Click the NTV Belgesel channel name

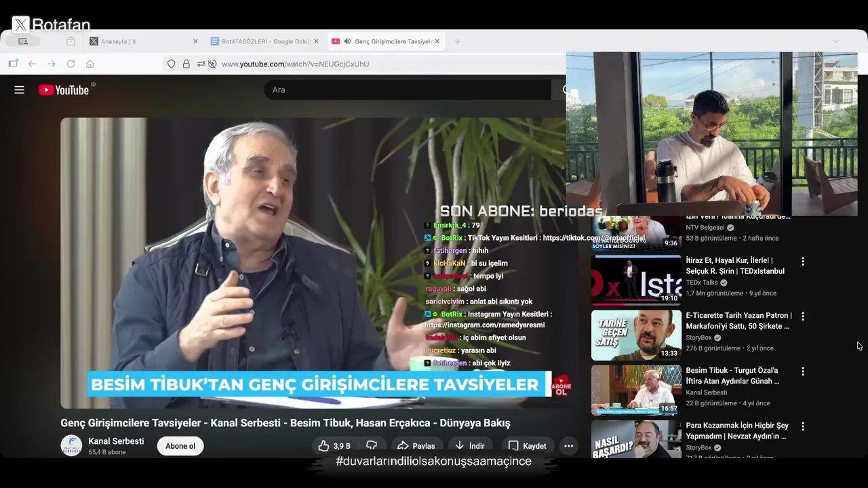tap(705, 228)
